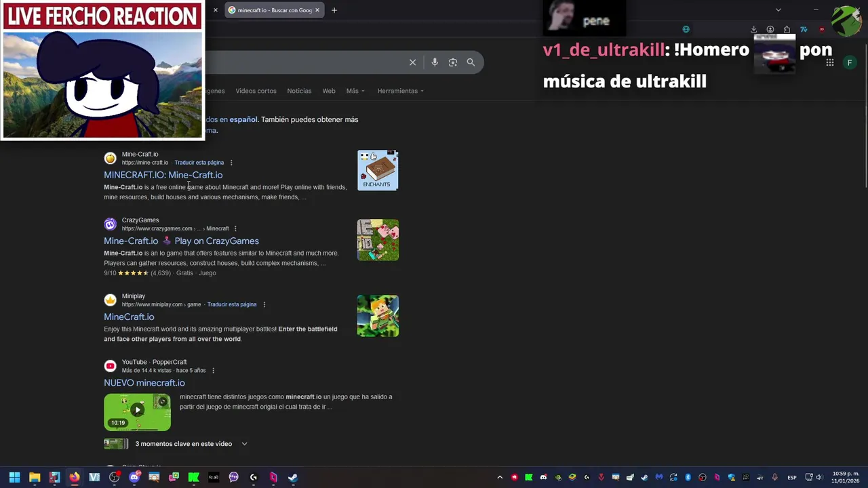The width and height of the screenshot is (868, 488).
Task: Click inside the Google search input field
Action: point(305,62)
